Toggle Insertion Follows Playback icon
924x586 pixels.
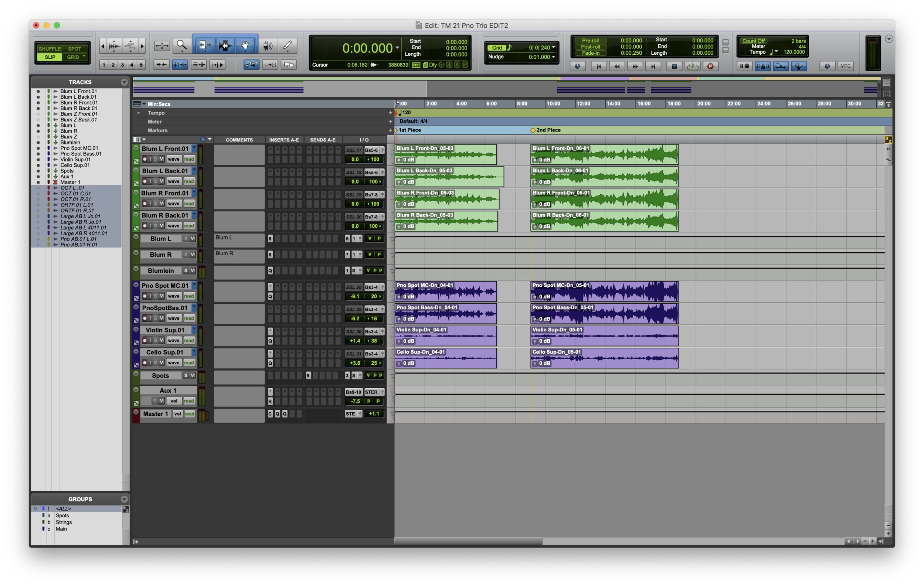click(x=218, y=64)
